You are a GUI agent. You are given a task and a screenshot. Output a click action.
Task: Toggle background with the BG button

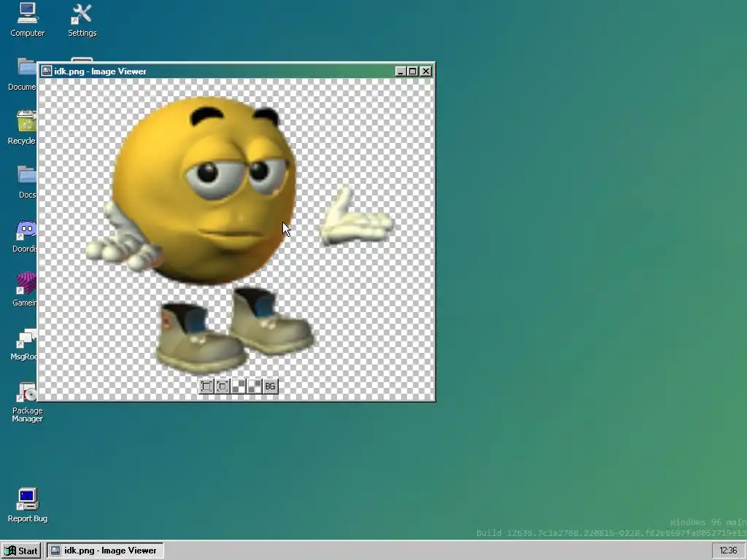click(x=271, y=386)
